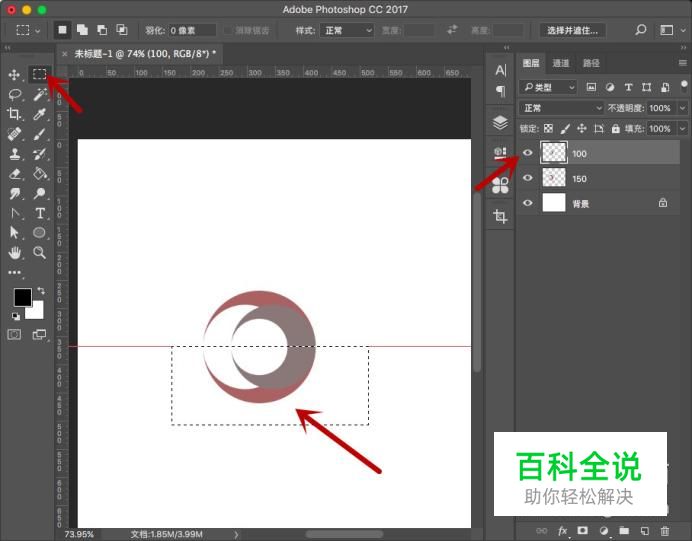Click the 羽化 feather input field
Image resolution: width=692 pixels, height=541 pixels.
[x=192, y=30]
